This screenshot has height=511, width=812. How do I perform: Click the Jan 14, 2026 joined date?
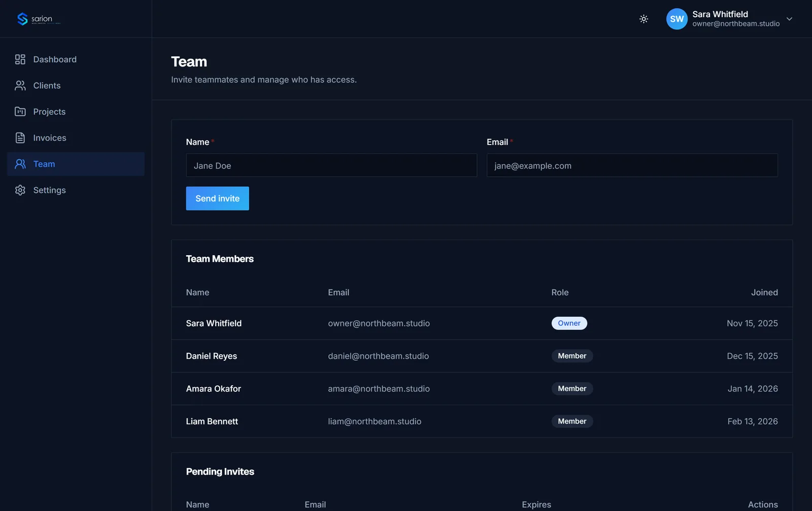pos(753,389)
